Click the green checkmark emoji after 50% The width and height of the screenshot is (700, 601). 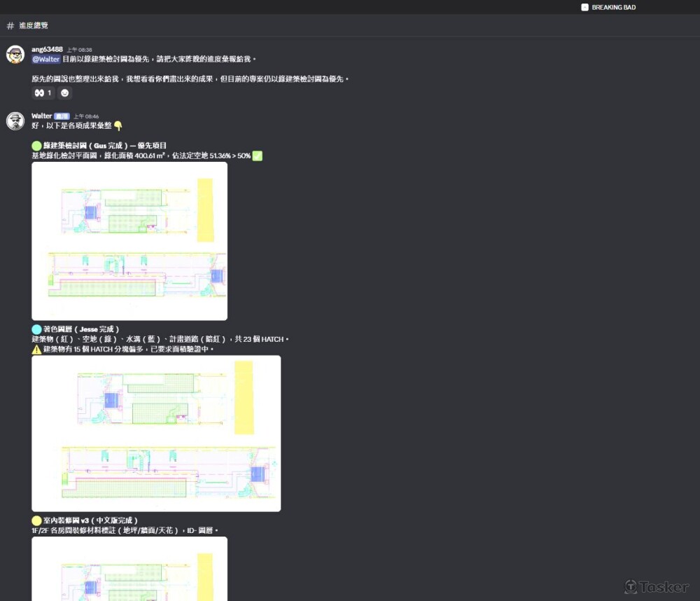pos(257,156)
